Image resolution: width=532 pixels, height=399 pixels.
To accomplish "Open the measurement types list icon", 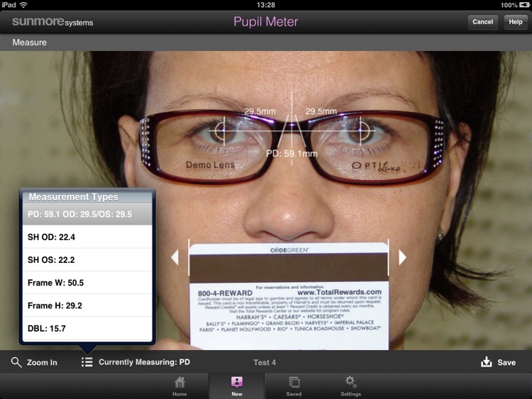I will [87, 362].
